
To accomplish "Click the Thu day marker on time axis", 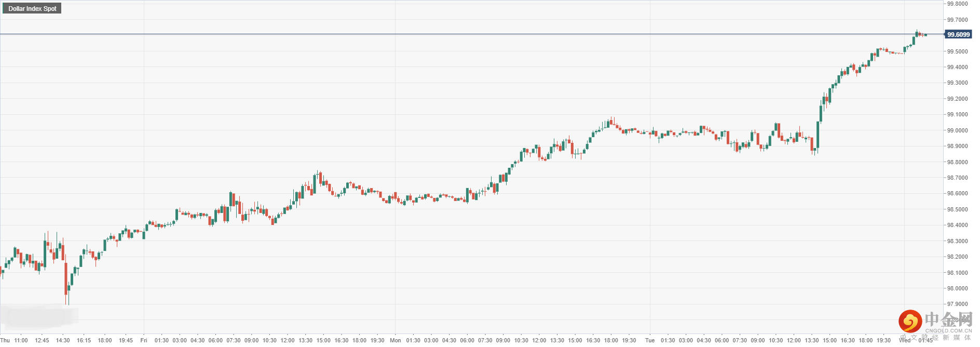I will (5, 340).
